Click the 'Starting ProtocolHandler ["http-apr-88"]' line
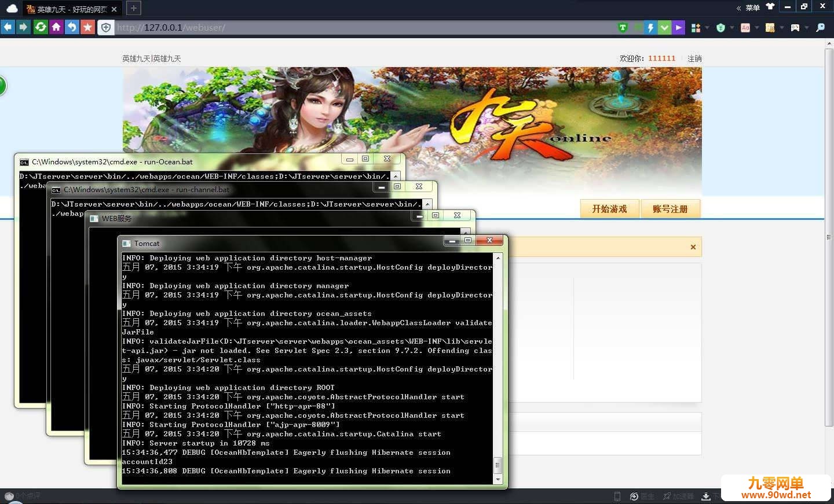Screen dimensions: 834x504 [228, 406]
